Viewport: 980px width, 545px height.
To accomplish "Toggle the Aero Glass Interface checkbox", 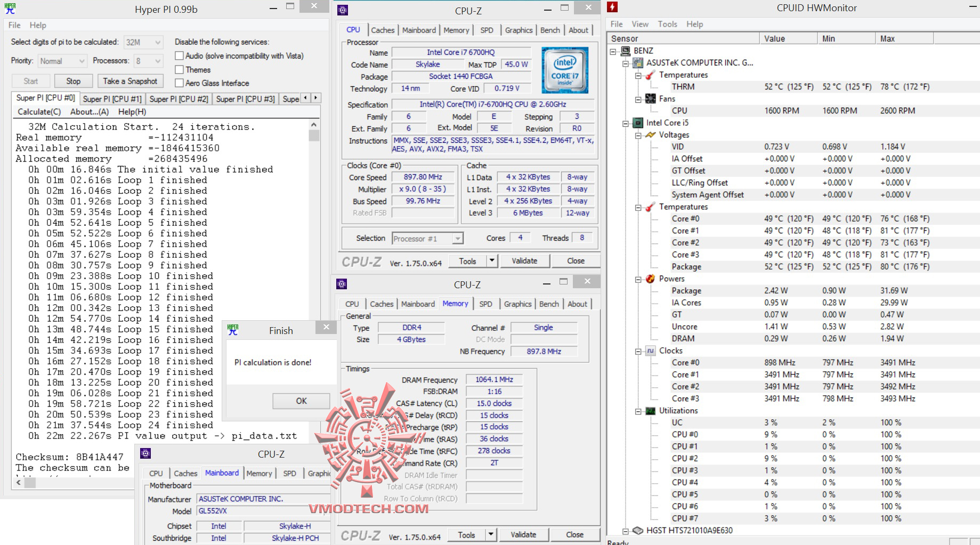I will (179, 83).
